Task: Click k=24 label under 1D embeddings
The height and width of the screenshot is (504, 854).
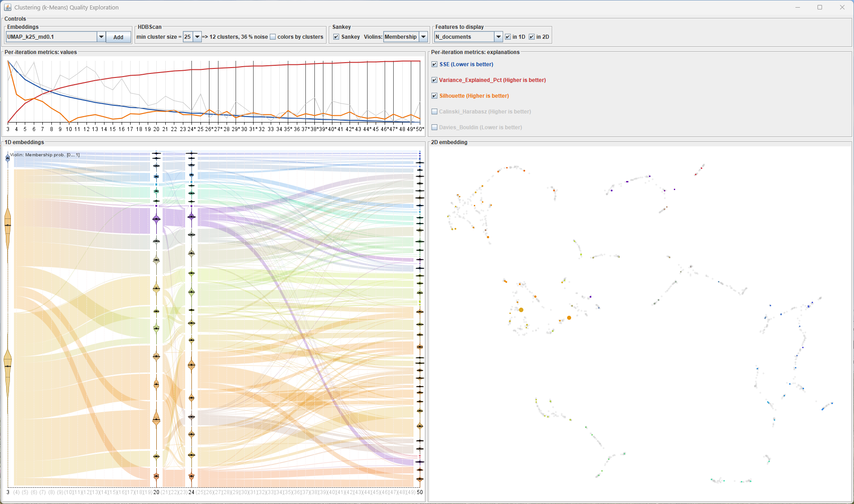Action: (191, 492)
